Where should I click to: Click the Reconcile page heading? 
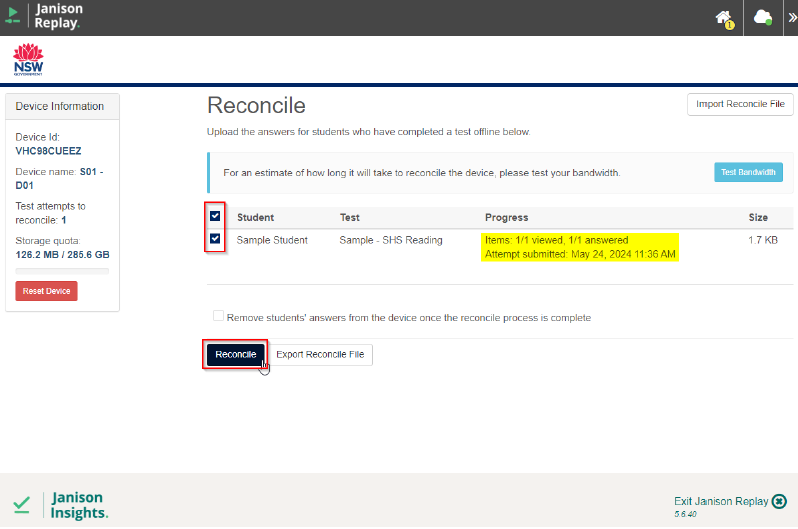point(256,106)
